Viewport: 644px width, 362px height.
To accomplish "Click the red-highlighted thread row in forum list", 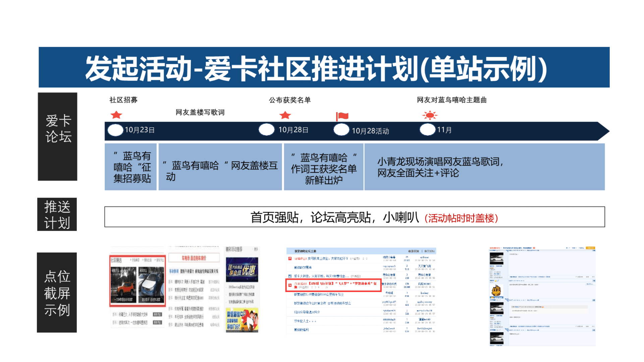I will pyautogui.click(x=333, y=285).
